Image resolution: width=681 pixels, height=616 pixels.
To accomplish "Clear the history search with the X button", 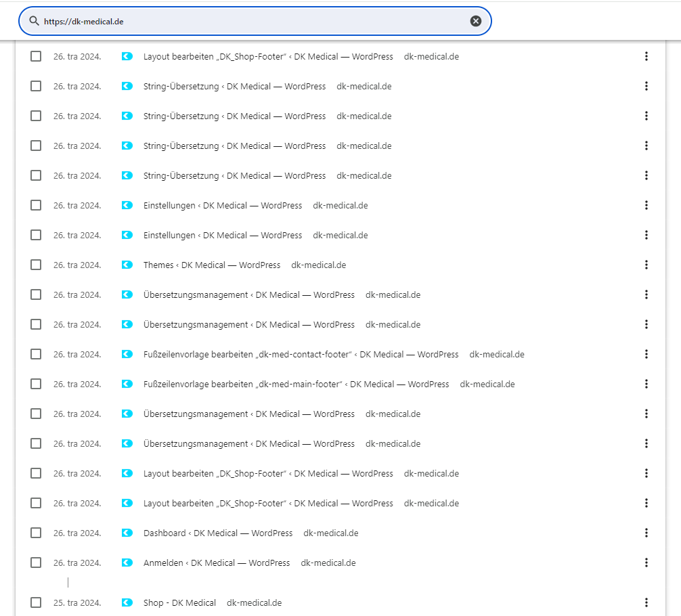I will (x=476, y=21).
